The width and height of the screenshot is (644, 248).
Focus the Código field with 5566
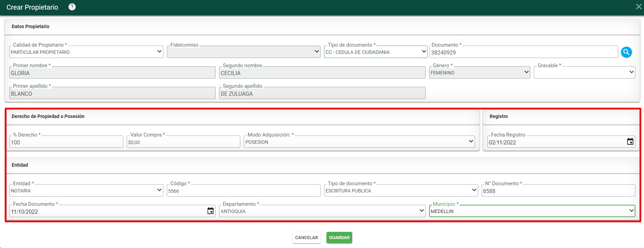point(244,191)
